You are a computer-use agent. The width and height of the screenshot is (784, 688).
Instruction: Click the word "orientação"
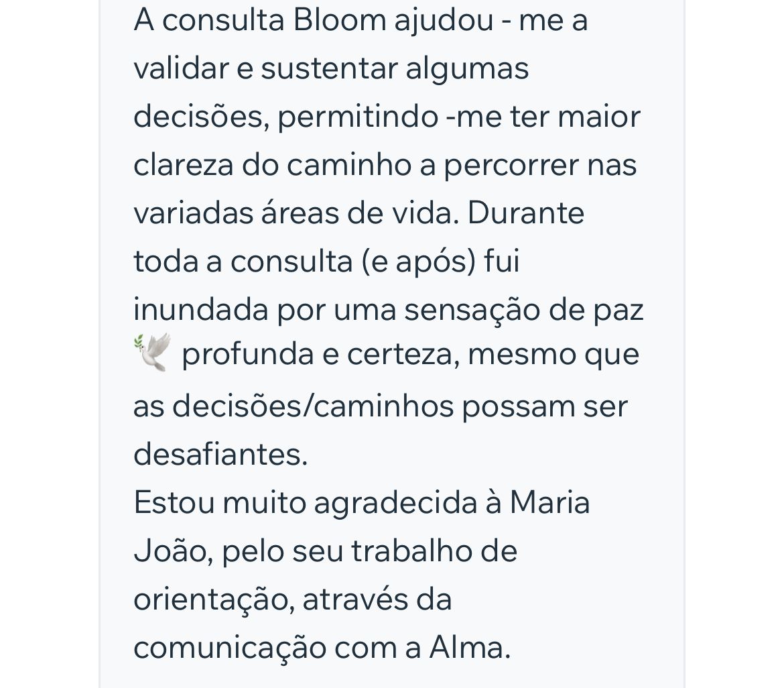[x=210, y=599]
